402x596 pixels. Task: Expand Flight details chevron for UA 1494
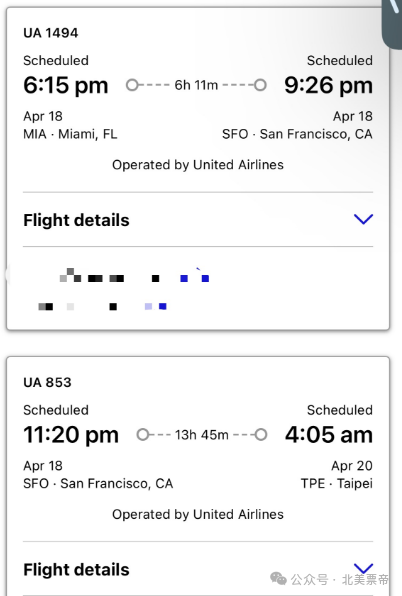point(363,219)
